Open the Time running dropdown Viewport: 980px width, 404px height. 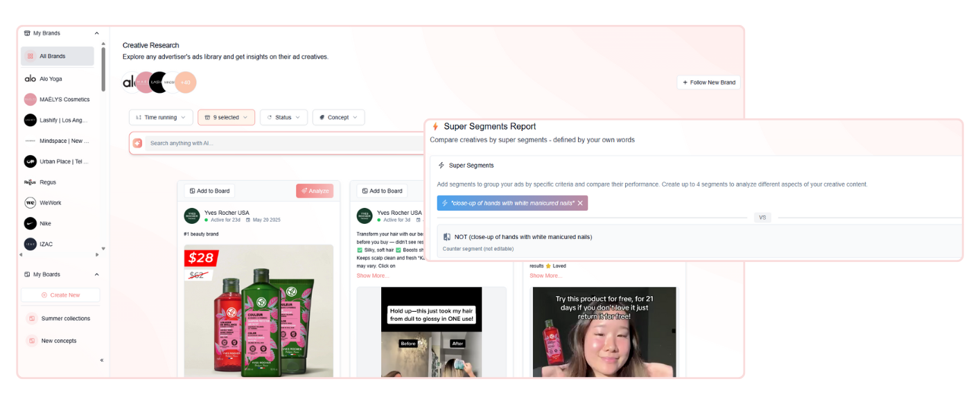pos(161,117)
